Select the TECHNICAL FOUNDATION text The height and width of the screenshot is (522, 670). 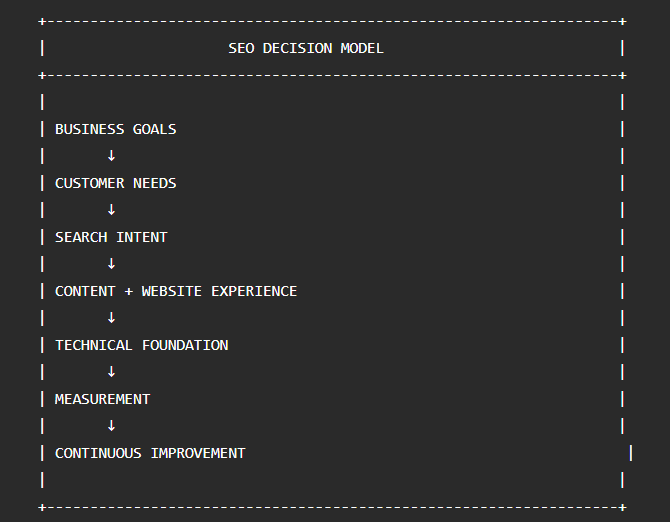click(141, 345)
